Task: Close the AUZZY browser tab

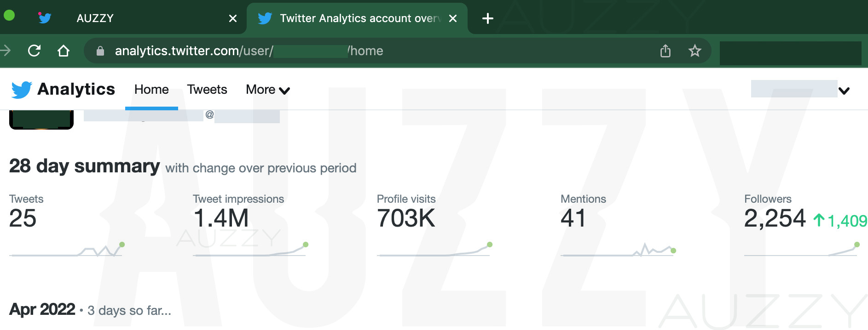Action: click(233, 18)
